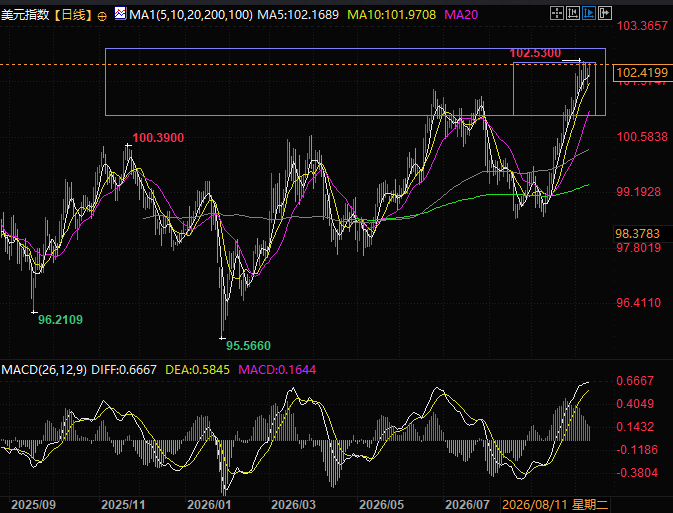Click the MA20 magenta label
673x513 pixels.
461,15
